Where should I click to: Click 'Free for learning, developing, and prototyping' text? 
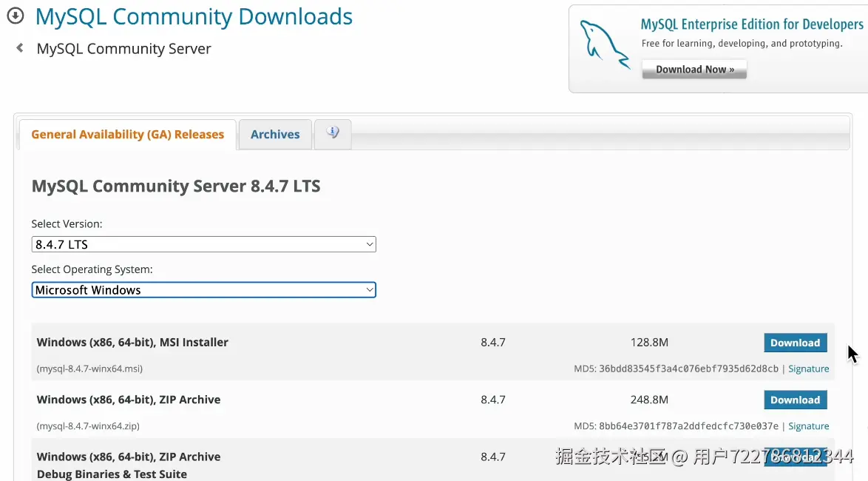(x=742, y=43)
